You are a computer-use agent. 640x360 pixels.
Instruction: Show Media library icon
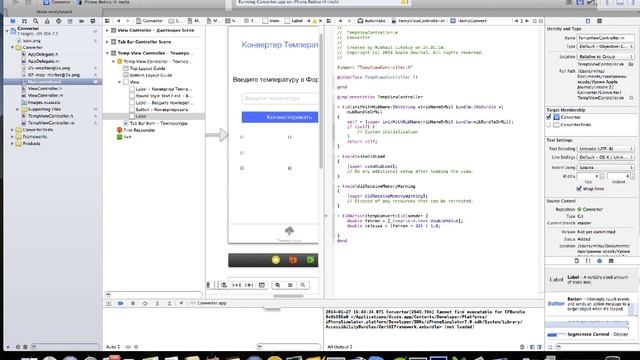pos(611,261)
